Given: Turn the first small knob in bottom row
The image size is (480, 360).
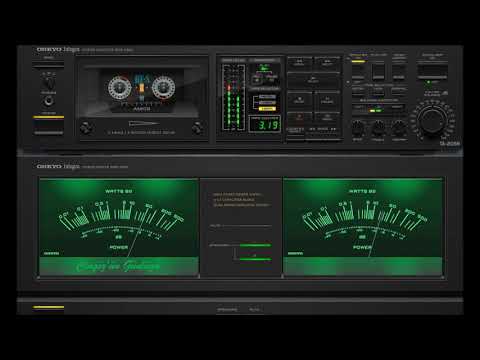Looking at the screenshot, I should click(x=357, y=127).
